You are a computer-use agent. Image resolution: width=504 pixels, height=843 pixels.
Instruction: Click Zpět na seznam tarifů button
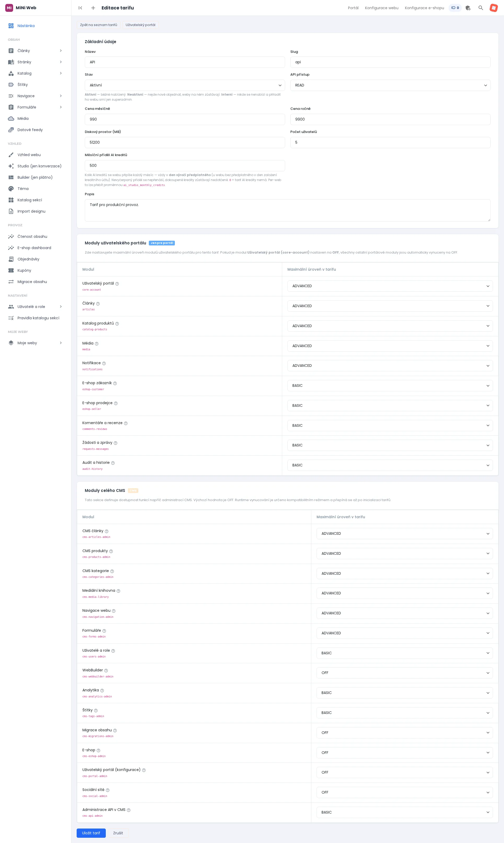[98, 25]
